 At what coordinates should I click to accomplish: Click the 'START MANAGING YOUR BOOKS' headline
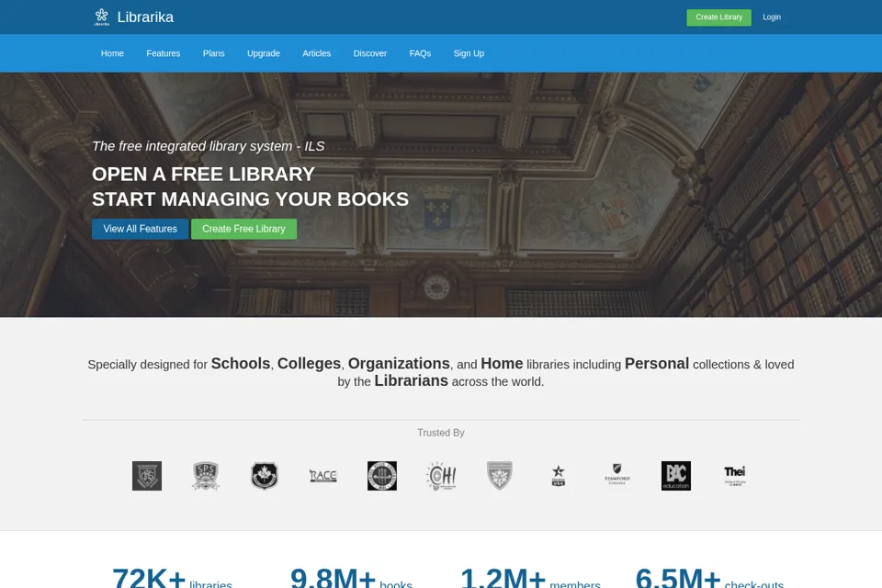(x=250, y=199)
